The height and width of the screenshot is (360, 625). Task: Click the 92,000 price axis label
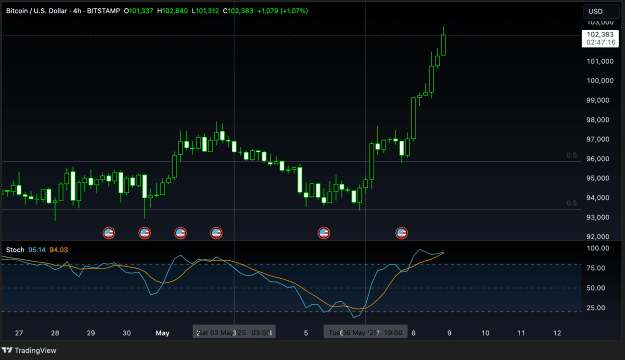598,236
